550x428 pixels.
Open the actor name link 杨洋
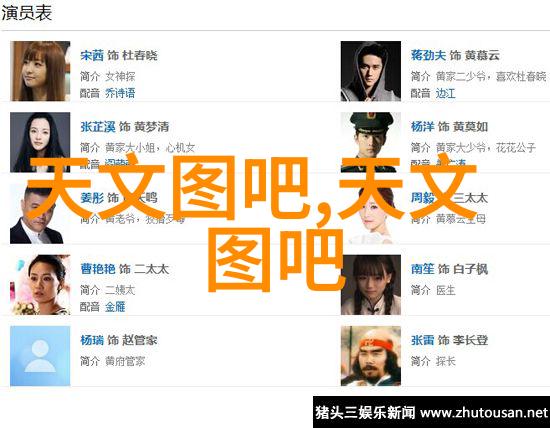coord(422,127)
